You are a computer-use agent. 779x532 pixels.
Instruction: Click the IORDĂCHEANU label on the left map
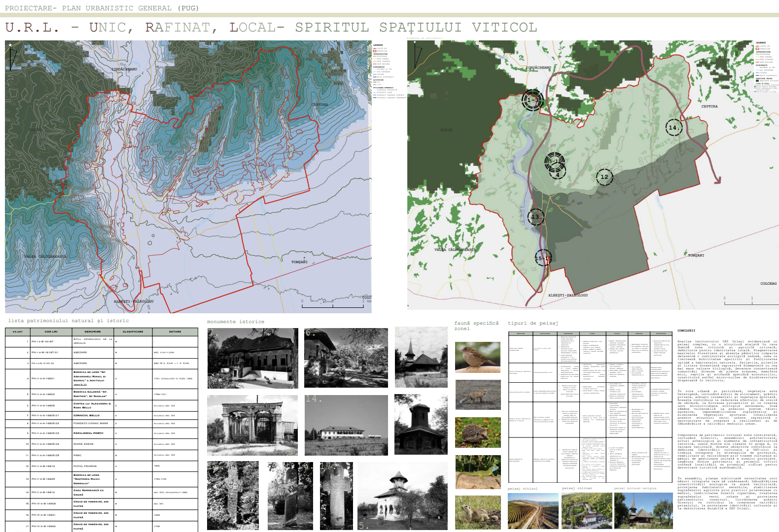click(124, 69)
